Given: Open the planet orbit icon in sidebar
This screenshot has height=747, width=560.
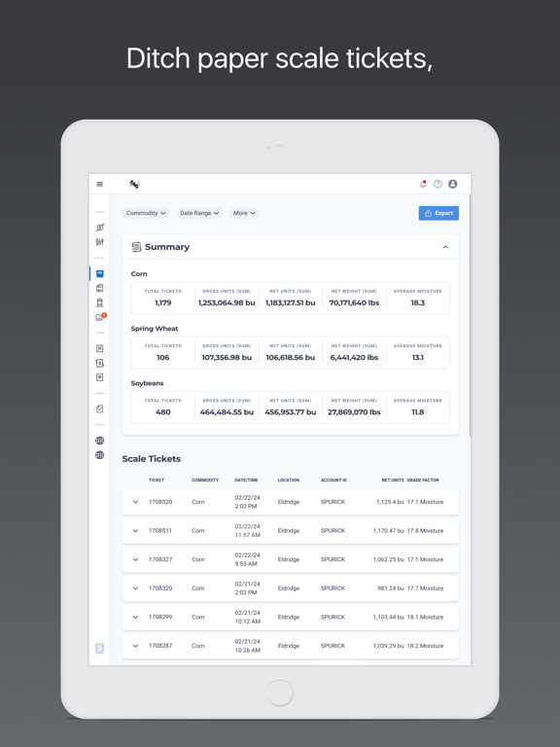Looking at the screenshot, I should click(x=99, y=228).
